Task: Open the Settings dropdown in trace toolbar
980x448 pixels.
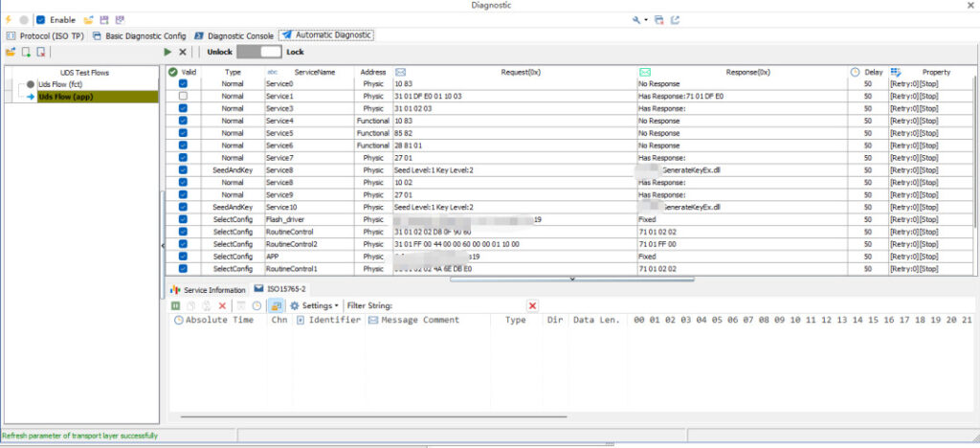Action: tap(315, 305)
